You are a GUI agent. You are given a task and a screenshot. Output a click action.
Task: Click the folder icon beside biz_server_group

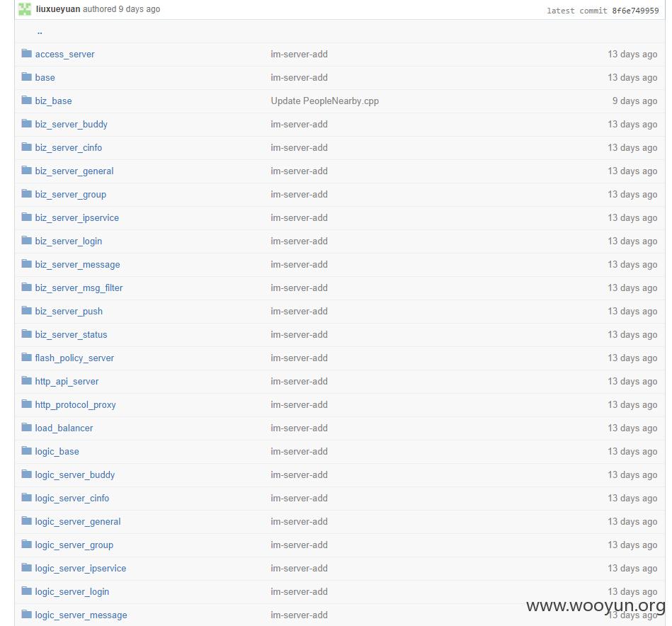click(x=27, y=193)
